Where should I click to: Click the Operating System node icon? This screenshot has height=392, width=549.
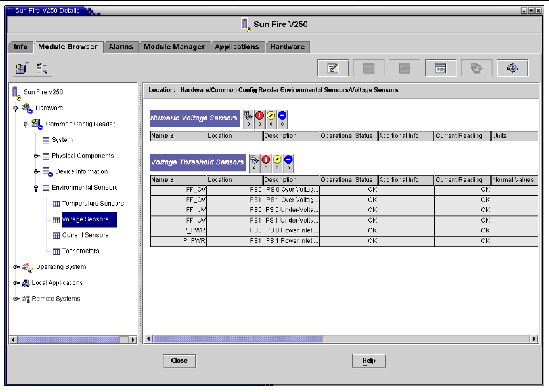pos(27,267)
